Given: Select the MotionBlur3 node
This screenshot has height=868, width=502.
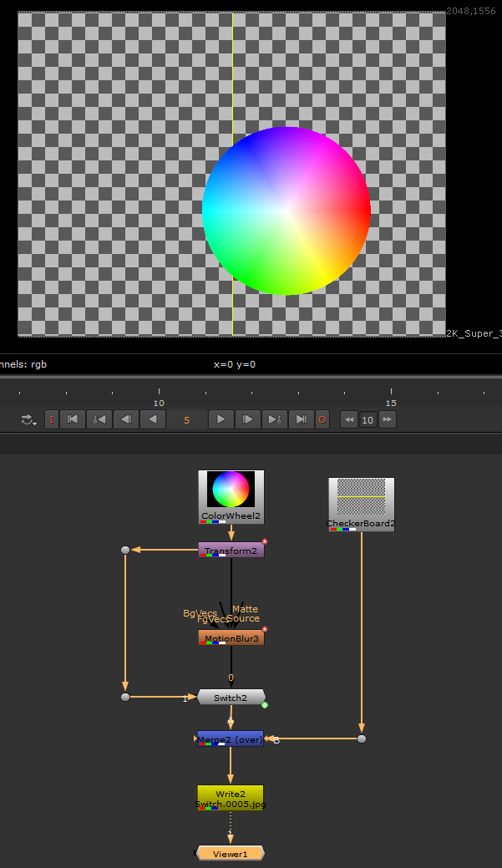Looking at the screenshot, I should coord(231,638).
